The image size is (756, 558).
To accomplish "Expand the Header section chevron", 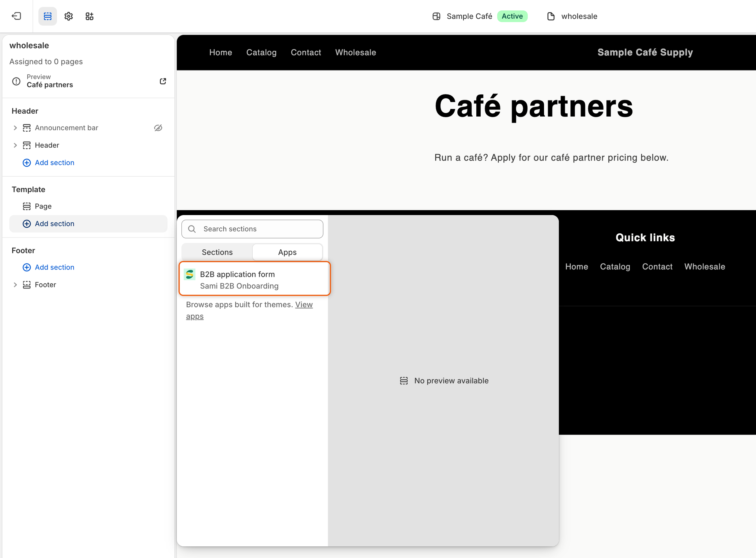I will [15, 145].
